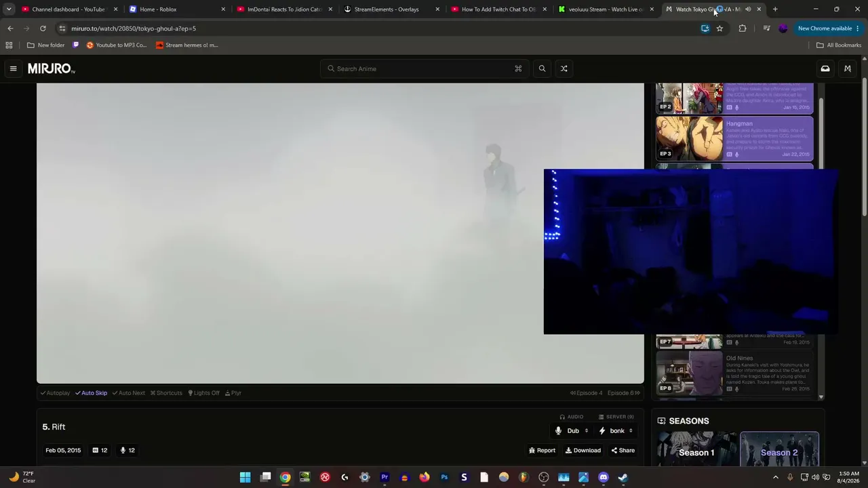This screenshot has height=488, width=868.
Task: Click the Share button
Action: tap(623, 451)
